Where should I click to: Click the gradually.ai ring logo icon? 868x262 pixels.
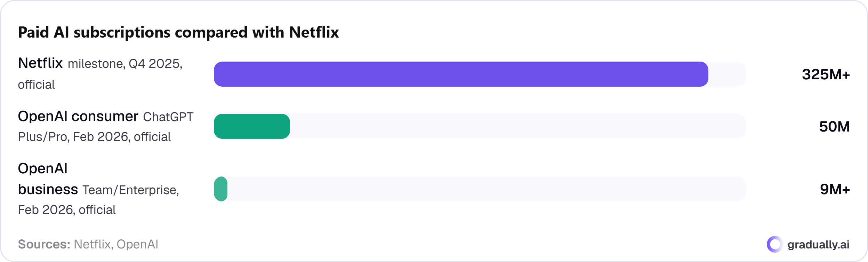tap(775, 244)
